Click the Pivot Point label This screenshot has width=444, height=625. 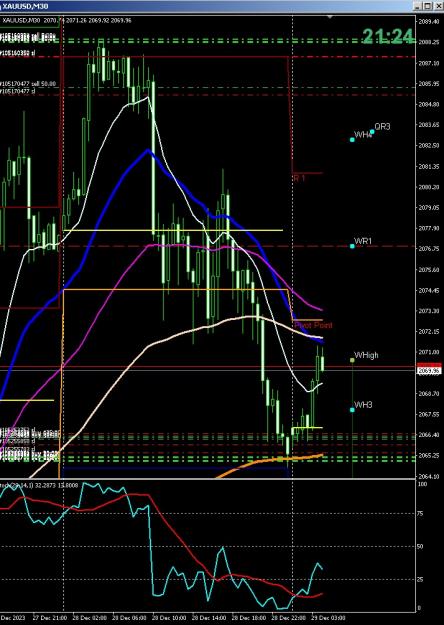(x=314, y=325)
